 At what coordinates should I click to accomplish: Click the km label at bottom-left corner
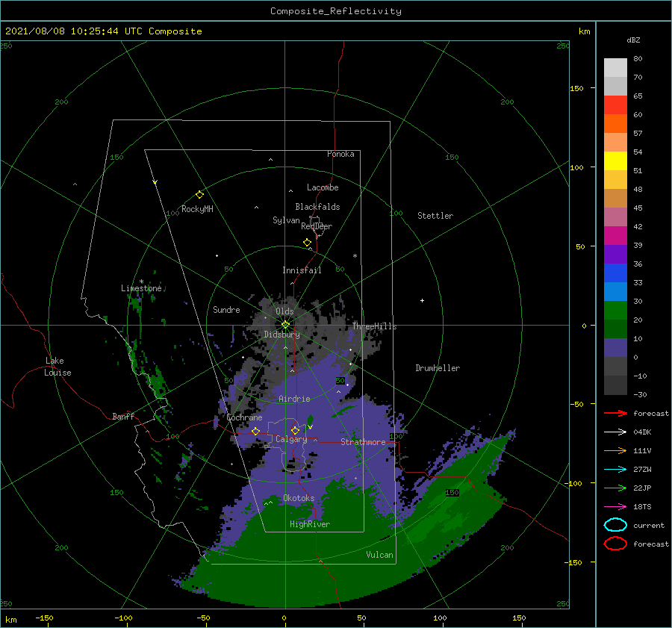point(10,620)
